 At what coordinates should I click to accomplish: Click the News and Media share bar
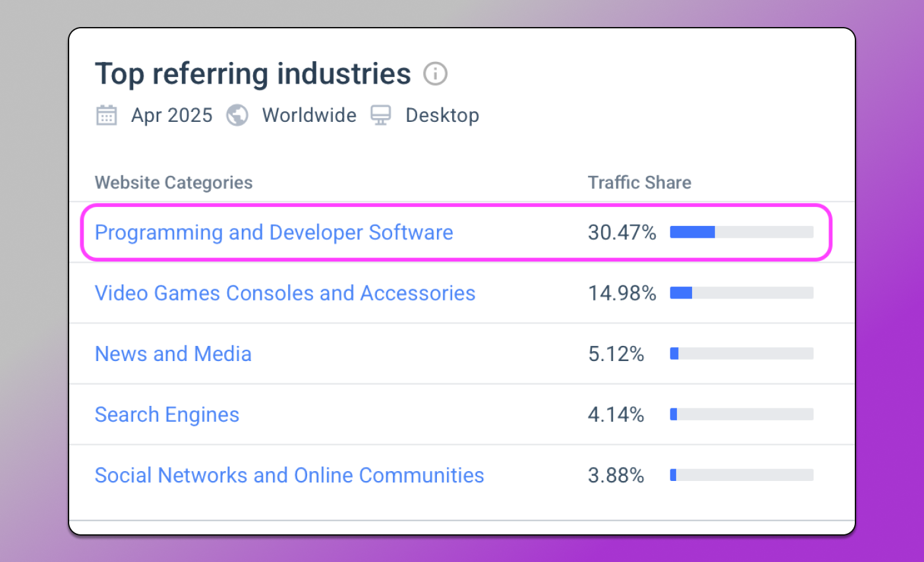click(x=741, y=354)
